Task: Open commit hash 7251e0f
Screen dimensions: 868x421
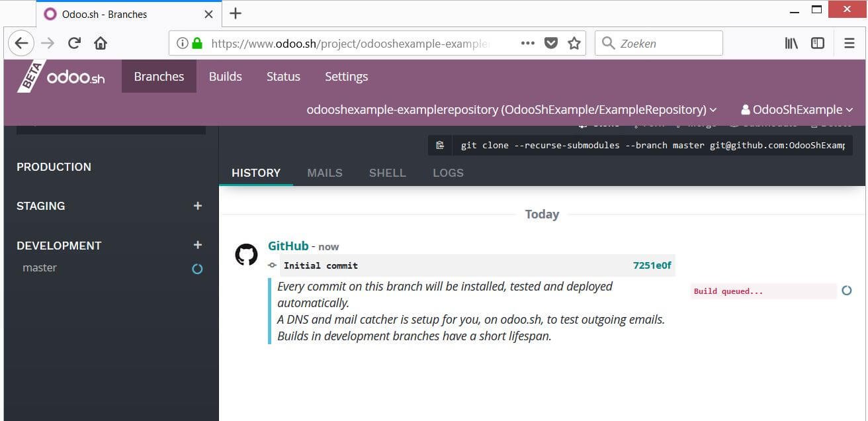Action: coord(652,265)
